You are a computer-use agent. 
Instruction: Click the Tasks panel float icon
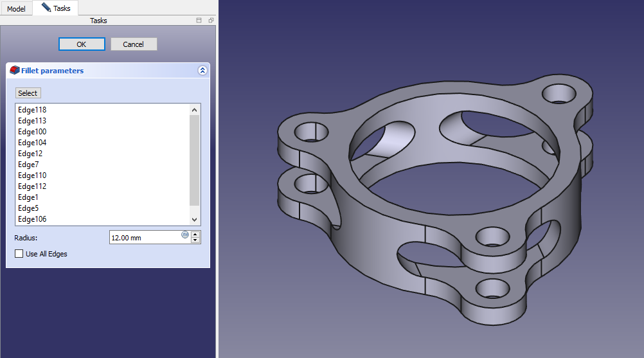coord(211,21)
